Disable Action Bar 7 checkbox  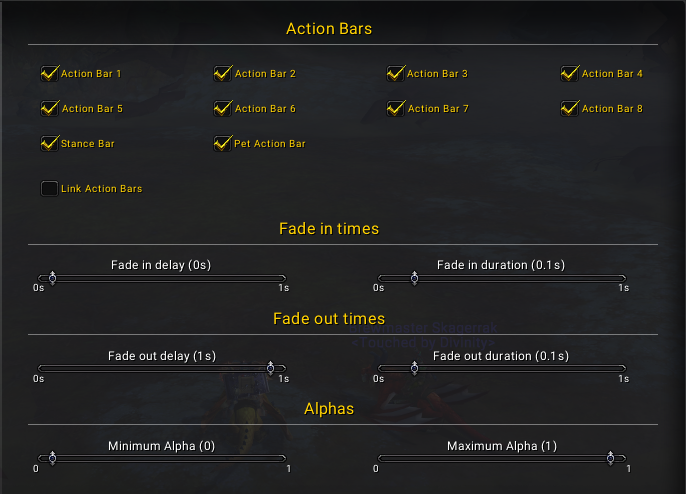coord(396,109)
